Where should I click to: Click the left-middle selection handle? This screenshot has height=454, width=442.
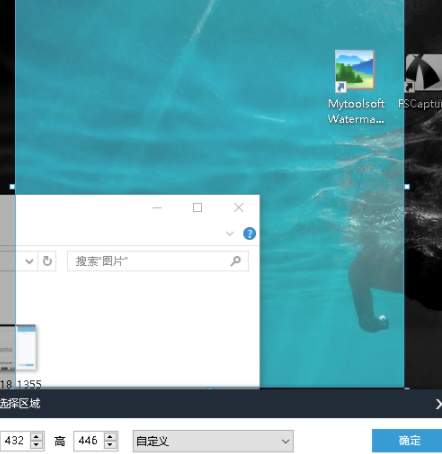point(12,187)
